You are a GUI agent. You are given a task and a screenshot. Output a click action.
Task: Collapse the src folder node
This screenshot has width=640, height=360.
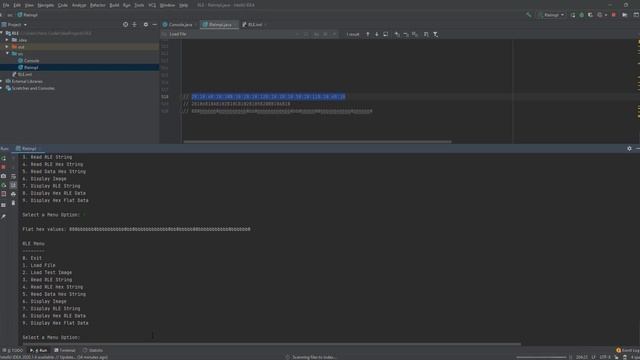7,53
